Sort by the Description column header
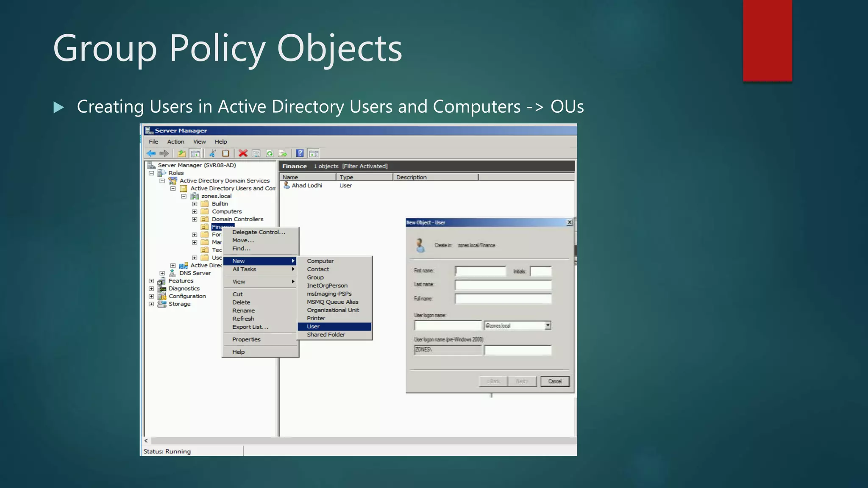 (436, 177)
